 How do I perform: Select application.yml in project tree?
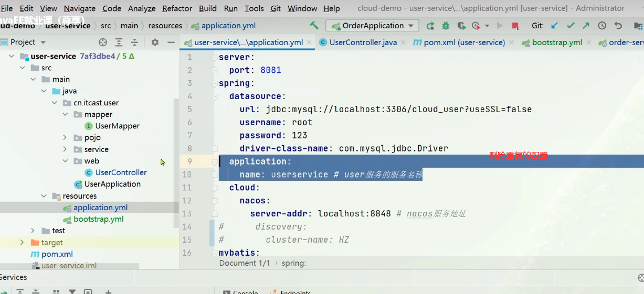pyautogui.click(x=95, y=208)
